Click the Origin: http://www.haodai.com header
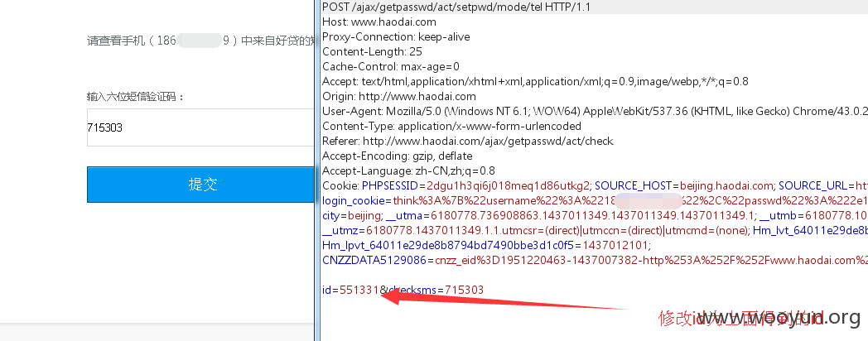868x341 pixels. pyautogui.click(x=399, y=96)
